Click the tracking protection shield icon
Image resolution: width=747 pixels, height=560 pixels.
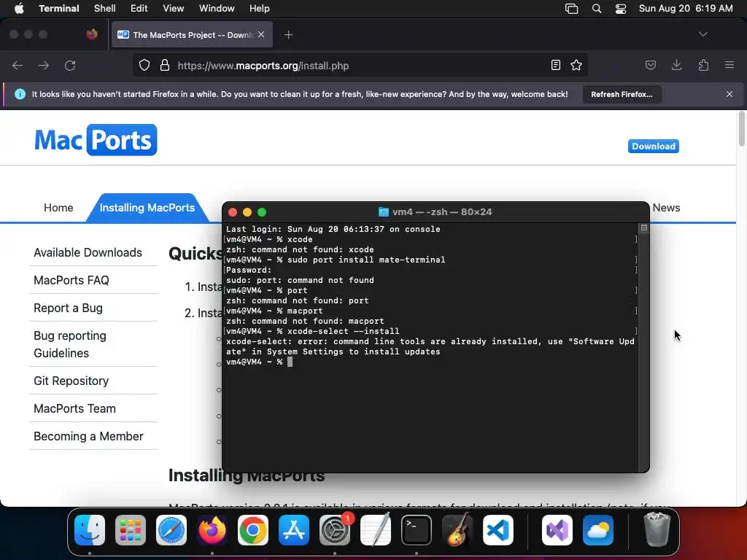point(144,65)
